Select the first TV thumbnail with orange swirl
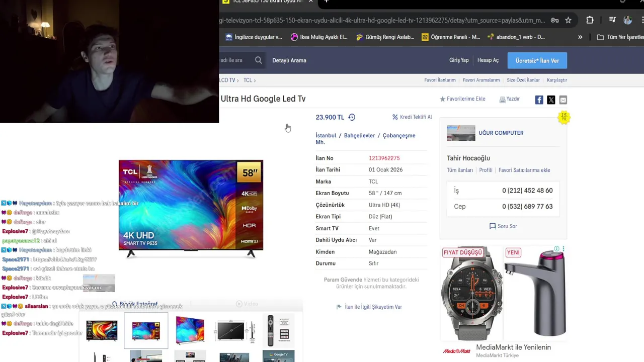The image size is (644, 362). point(102,331)
